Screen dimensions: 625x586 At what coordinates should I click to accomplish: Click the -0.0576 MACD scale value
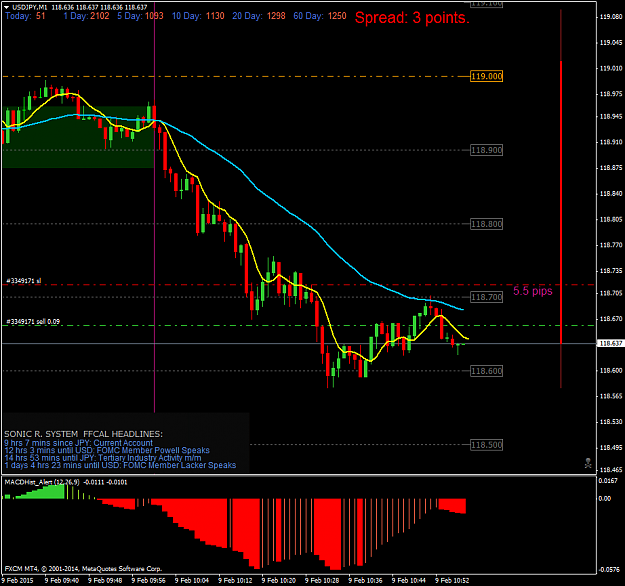tap(609, 570)
